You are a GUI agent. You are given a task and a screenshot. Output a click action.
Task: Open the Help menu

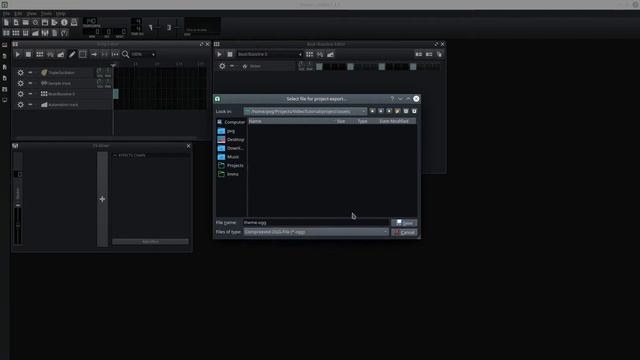60,13
